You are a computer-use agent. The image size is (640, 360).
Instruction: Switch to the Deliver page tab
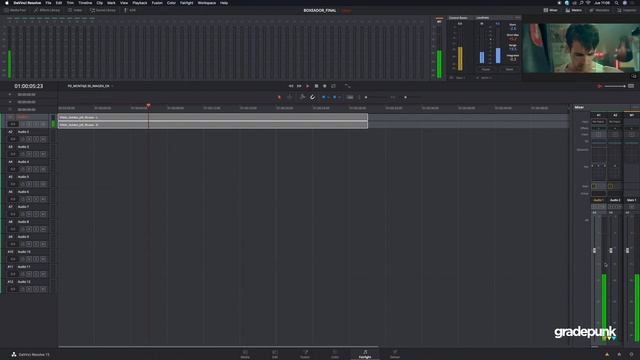395,354
